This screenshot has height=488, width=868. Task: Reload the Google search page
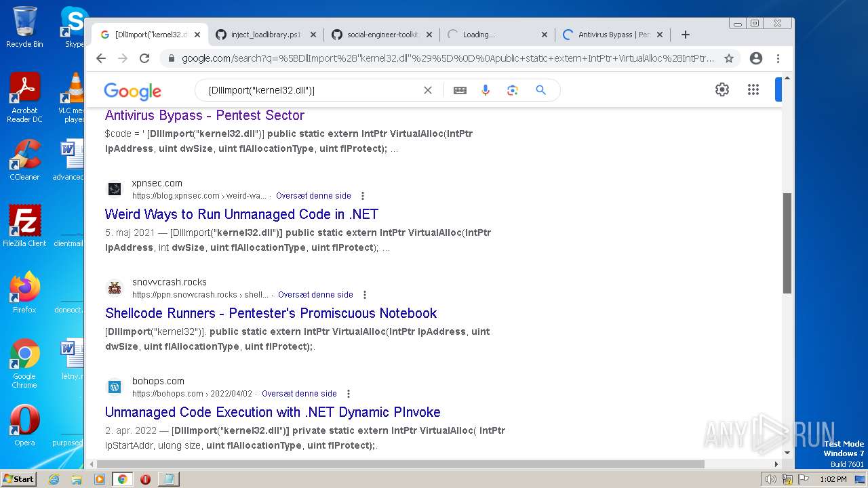click(144, 58)
